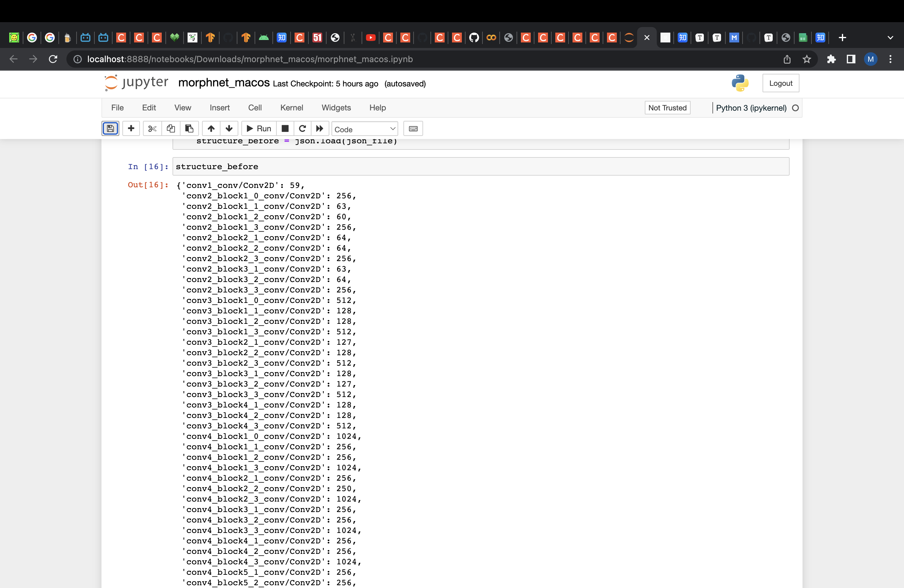Paste cells below icon
This screenshot has height=588, width=904.
[189, 128]
